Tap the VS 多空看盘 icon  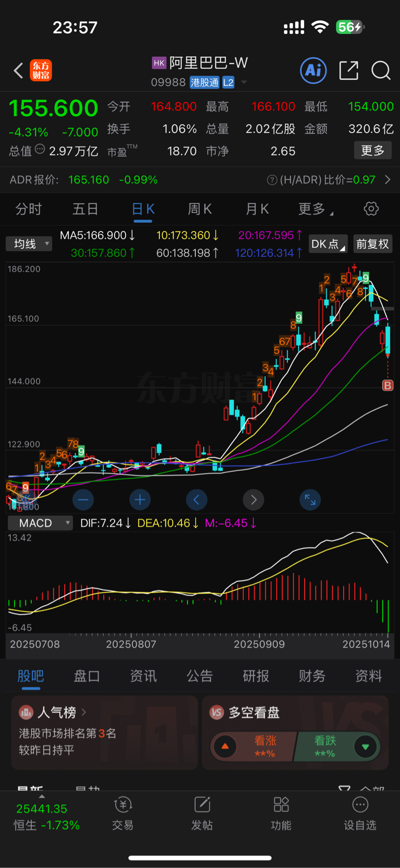[217, 712]
